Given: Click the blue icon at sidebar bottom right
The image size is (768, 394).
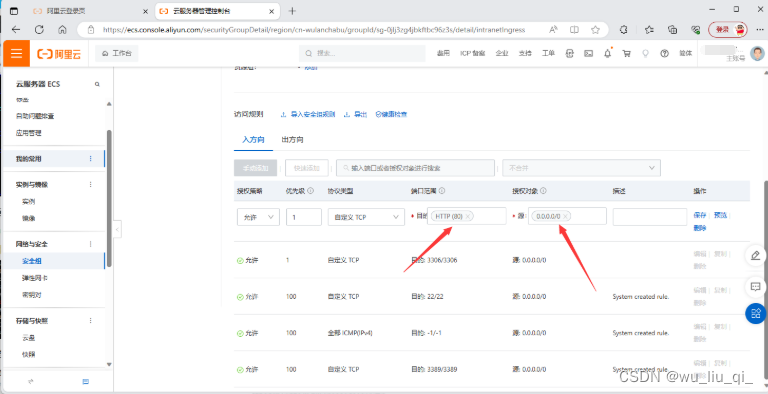Looking at the screenshot, I should 86,381.
